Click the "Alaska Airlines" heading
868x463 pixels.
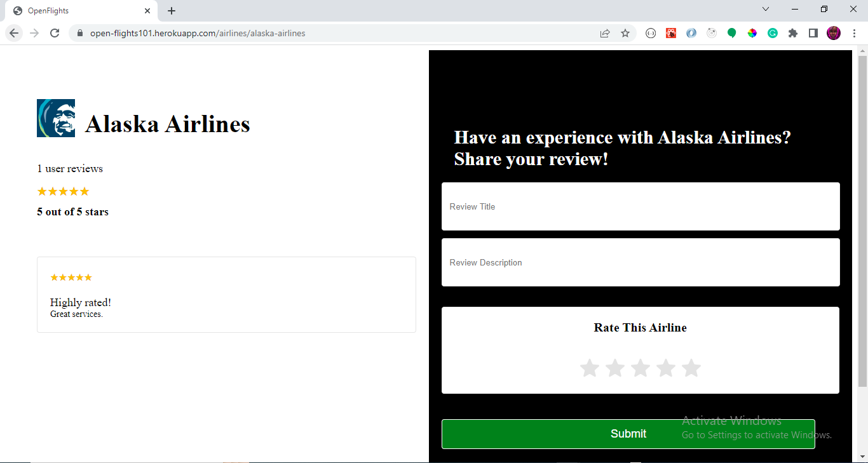[168, 124]
